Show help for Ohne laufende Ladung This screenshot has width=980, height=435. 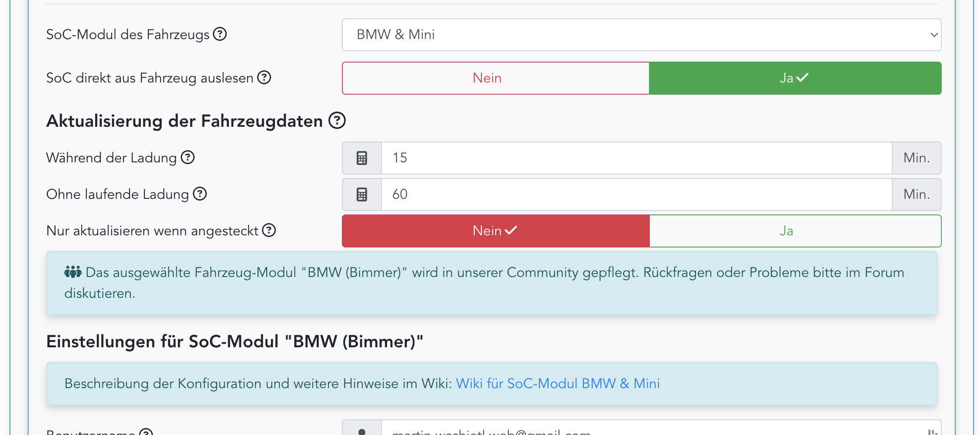click(x=200, y=194)
